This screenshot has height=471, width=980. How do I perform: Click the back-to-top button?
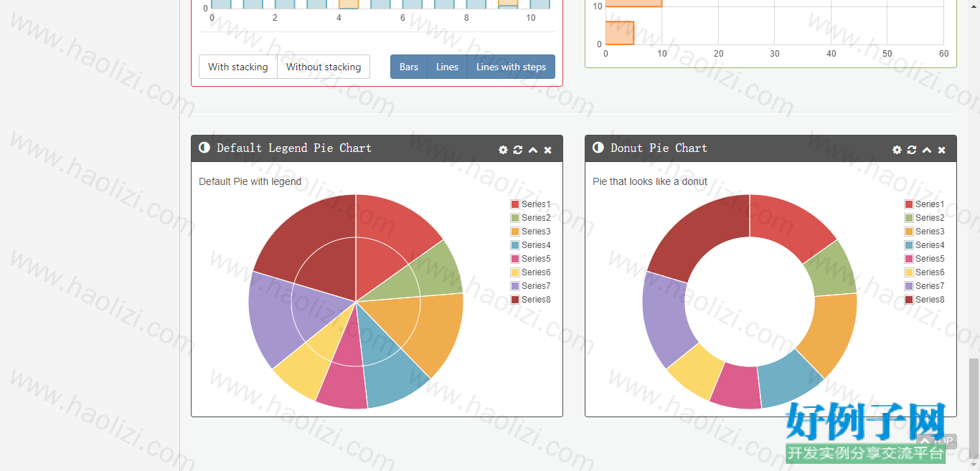point(937,441)
